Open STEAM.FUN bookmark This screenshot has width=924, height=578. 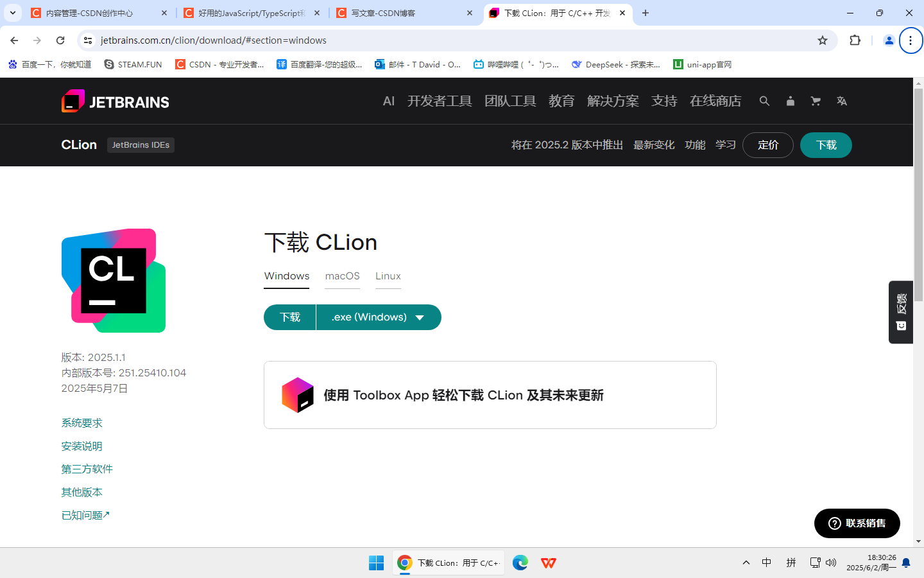(133, 64)
